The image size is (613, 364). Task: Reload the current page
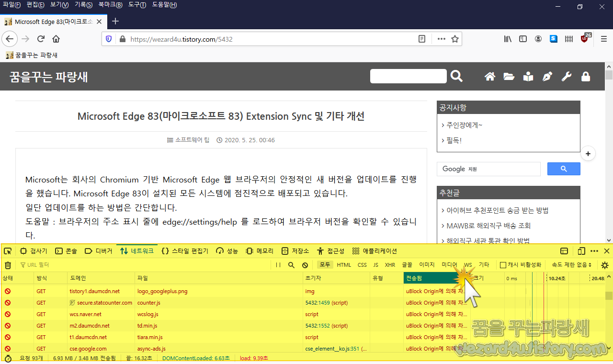(x=41, y=39)
